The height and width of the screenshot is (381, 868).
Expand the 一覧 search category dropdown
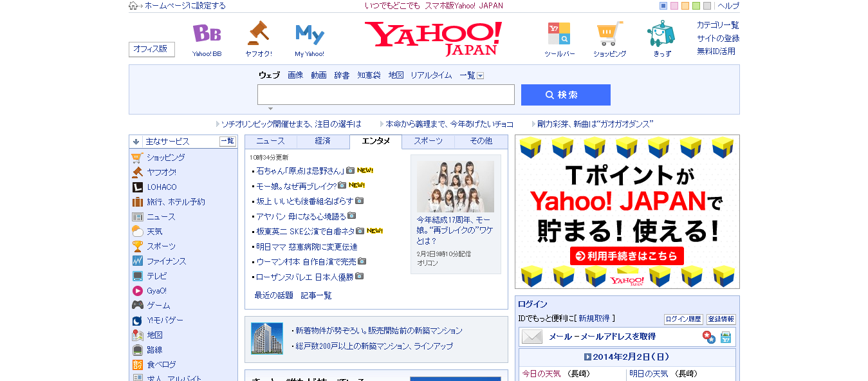pyautogui.click(x=480, y=76)
